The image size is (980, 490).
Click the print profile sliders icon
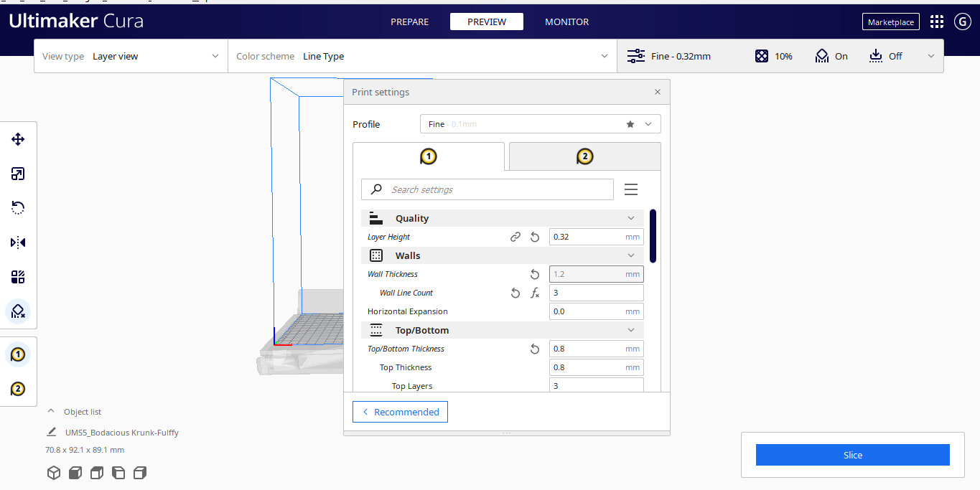tap(635, 56)
